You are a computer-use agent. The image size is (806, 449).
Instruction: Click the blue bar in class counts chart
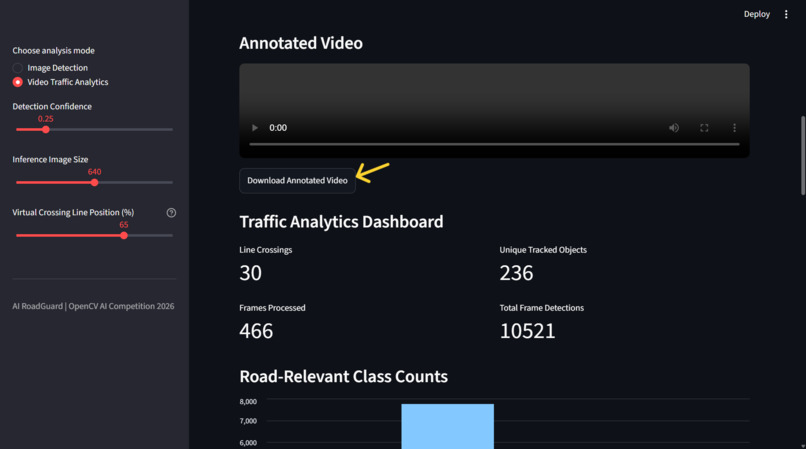pos(447,426)
